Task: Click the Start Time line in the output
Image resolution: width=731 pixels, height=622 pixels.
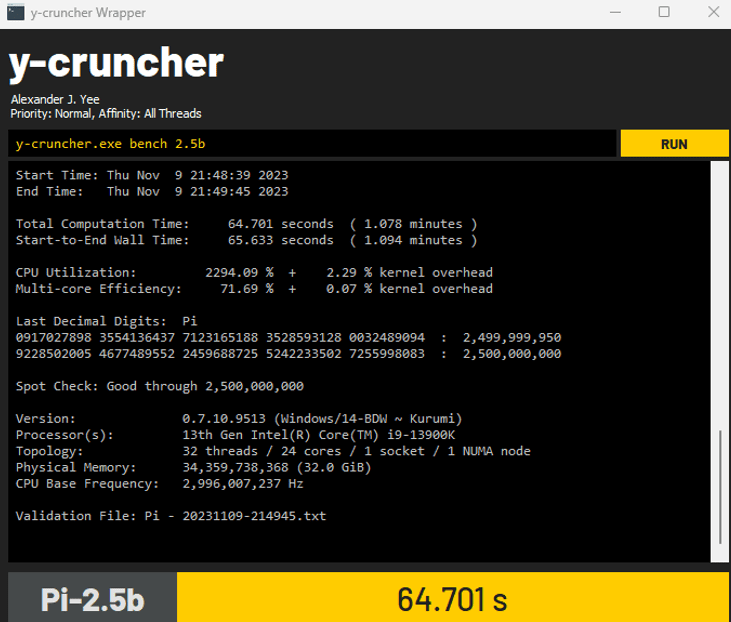Action: pyautogui.click(x=152, y=175)
